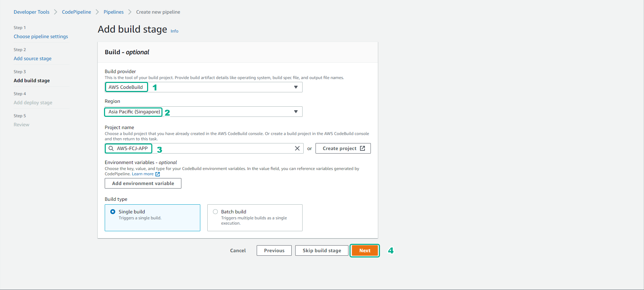Image resolution: width=644 pixels, height=290 pixels.
Task: Open the Build provider dropdown arrow
Action: (296, 87)
